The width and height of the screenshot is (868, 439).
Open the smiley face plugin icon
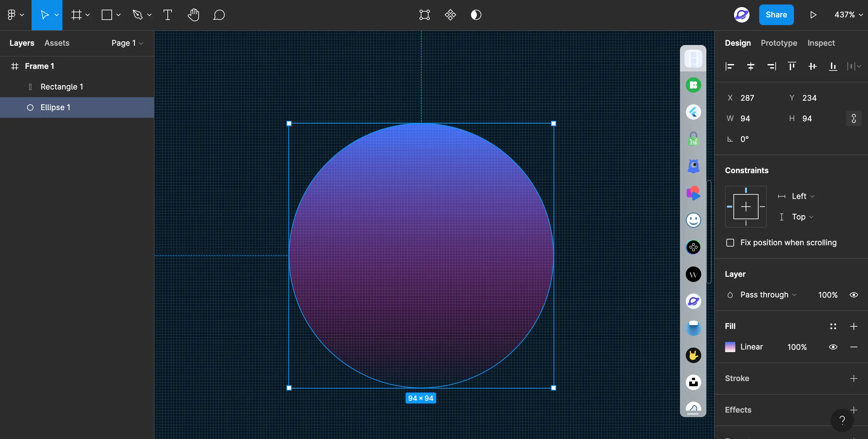point(693,220)
